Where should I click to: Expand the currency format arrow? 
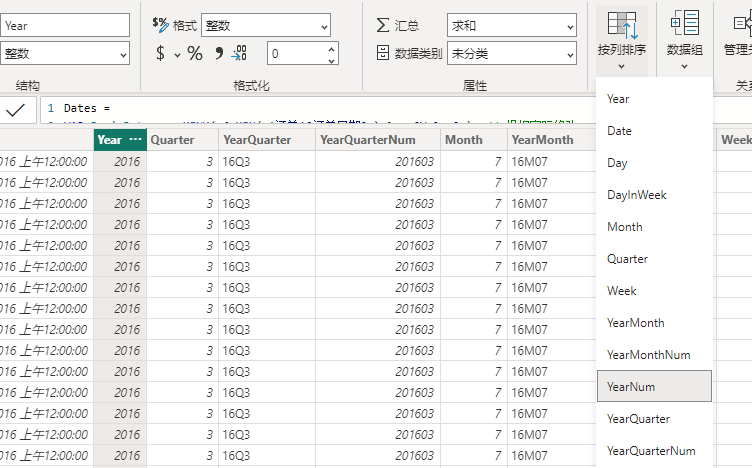pyautogui.click(x=177, y=55)
